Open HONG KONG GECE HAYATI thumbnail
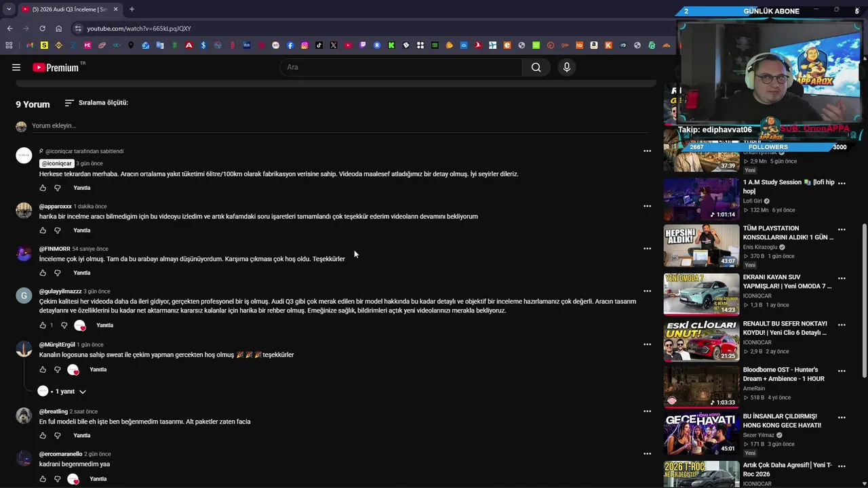868x488 pixels. click(701, 433)
